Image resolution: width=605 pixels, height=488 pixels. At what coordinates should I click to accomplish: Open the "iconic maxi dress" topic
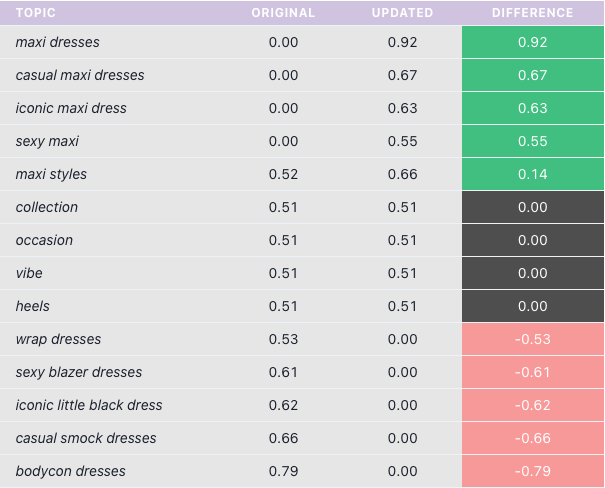(x=71, y=108)
